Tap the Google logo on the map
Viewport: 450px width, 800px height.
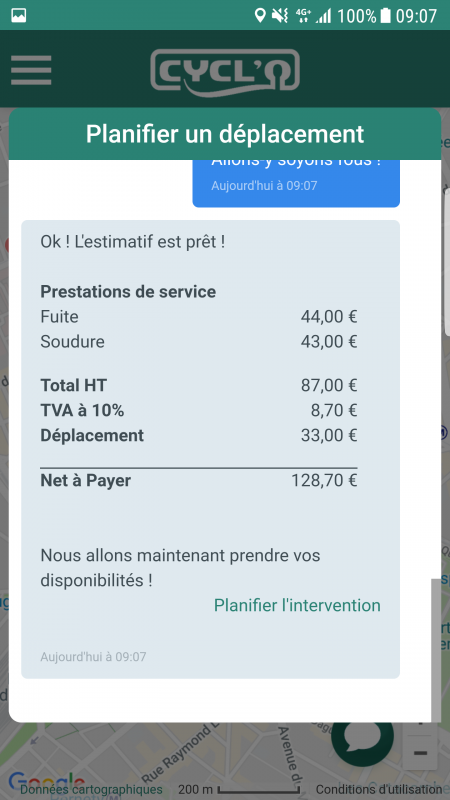pyautogui.click(x=47, y=780)
